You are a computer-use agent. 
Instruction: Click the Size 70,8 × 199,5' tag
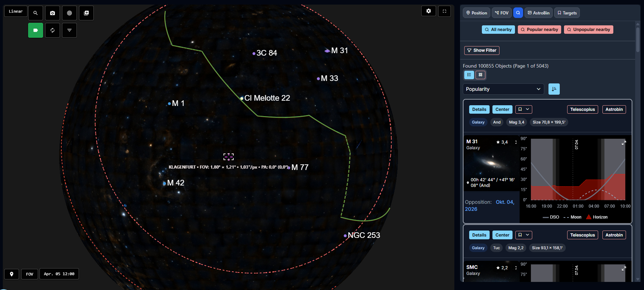549,122
